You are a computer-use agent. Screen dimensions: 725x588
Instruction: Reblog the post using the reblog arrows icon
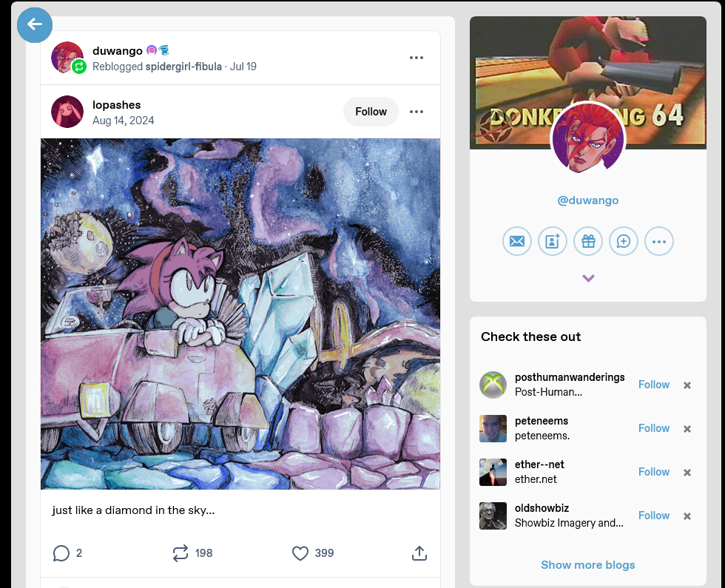pyautogui.click(x=181, y=553)
